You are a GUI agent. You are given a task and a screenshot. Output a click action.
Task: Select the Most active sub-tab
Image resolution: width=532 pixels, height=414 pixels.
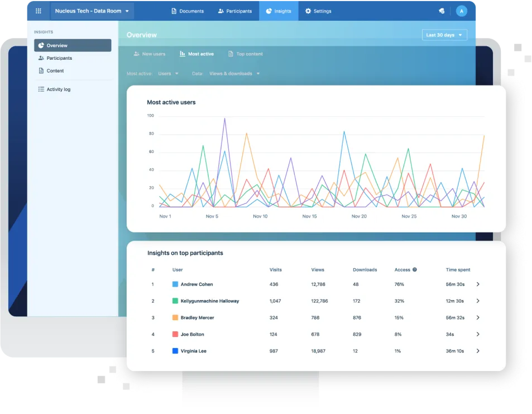197,54
